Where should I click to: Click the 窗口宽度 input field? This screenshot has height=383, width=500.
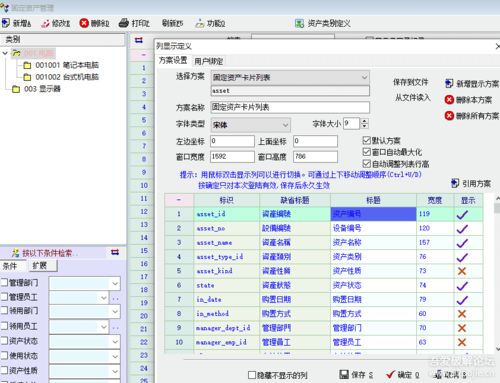(232, 156)
